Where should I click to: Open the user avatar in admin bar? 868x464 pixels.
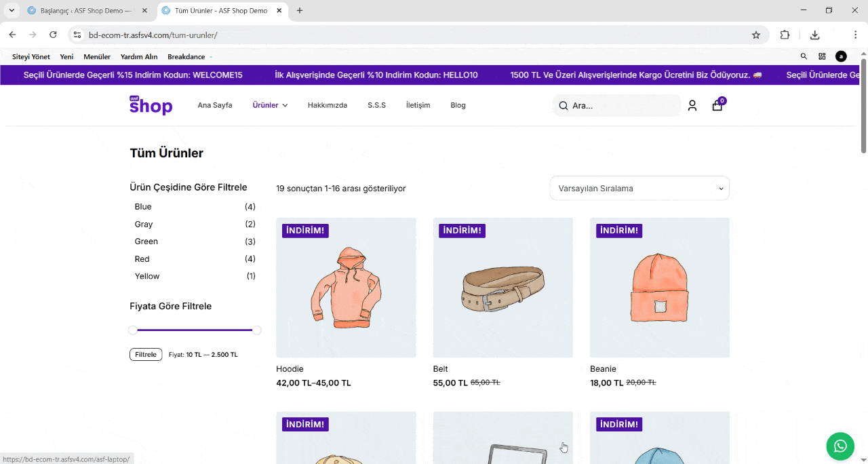841,56
